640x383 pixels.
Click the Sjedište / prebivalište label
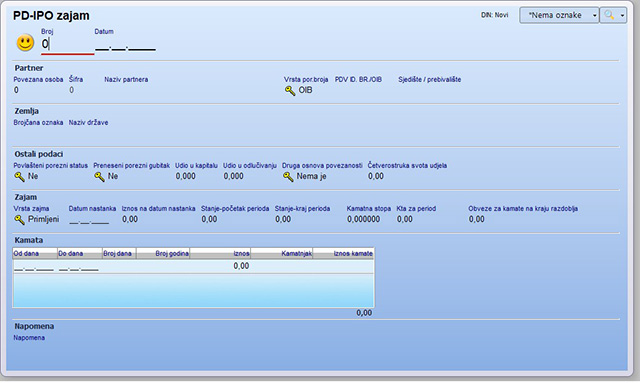(x=430, y=80)
